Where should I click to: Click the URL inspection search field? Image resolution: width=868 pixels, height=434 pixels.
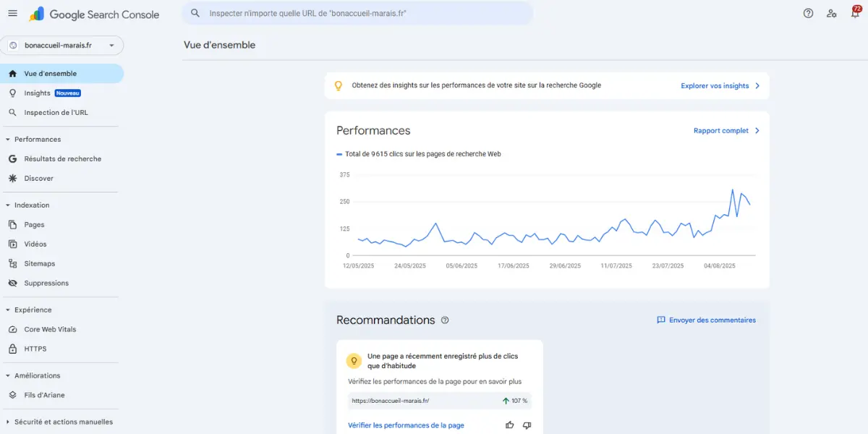click(358, 12)
